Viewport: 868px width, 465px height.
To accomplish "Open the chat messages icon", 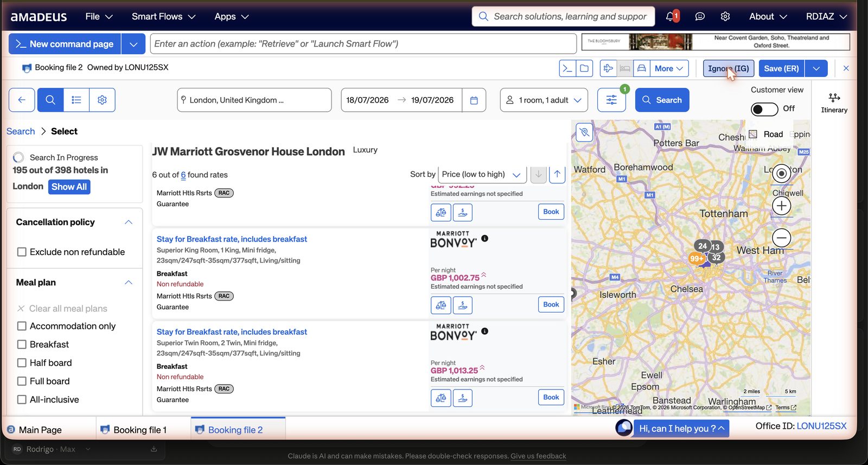I will coord(700,16).
